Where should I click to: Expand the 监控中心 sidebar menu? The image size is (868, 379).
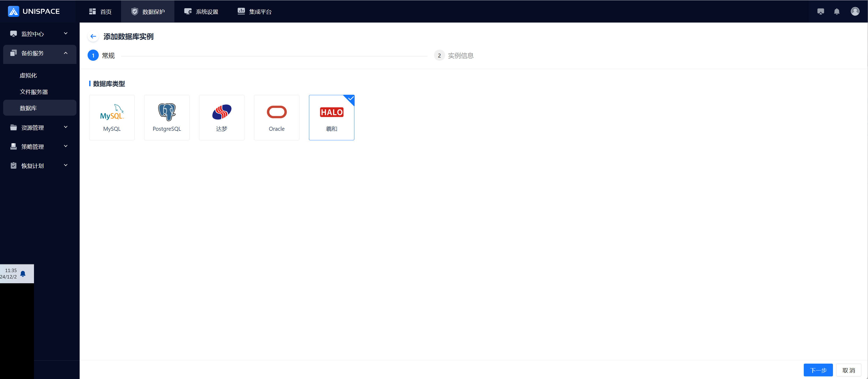40,34
